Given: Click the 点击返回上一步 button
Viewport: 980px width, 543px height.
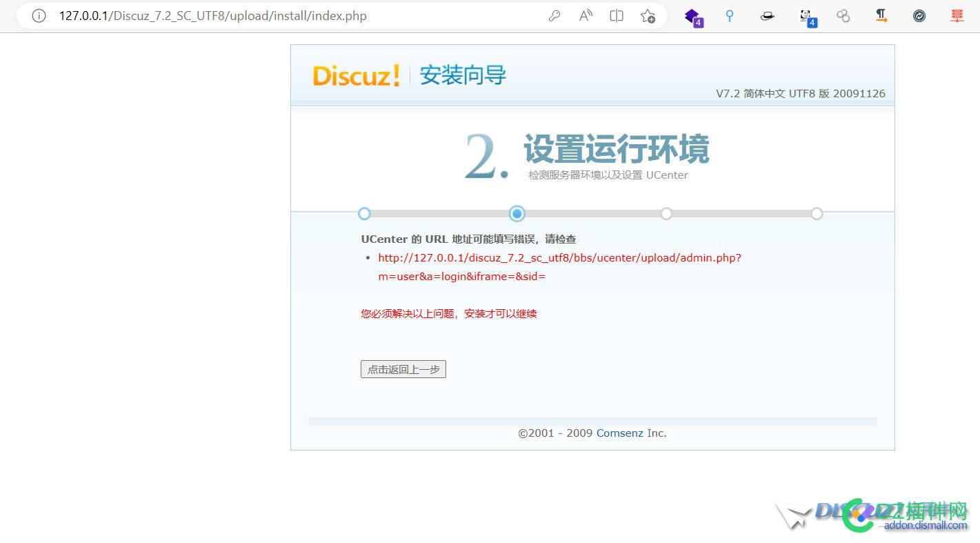Looking at the screenshot, I should [x=403, y=369].
